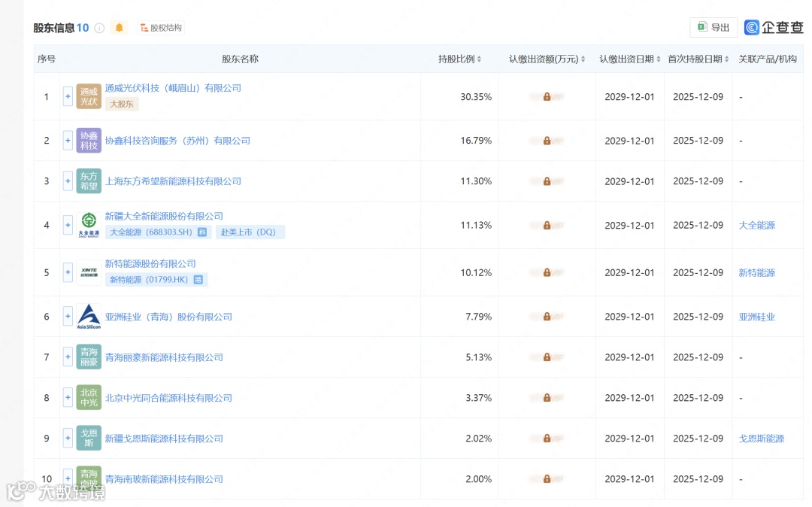Open related product 大全能源 link

(756, 225)
